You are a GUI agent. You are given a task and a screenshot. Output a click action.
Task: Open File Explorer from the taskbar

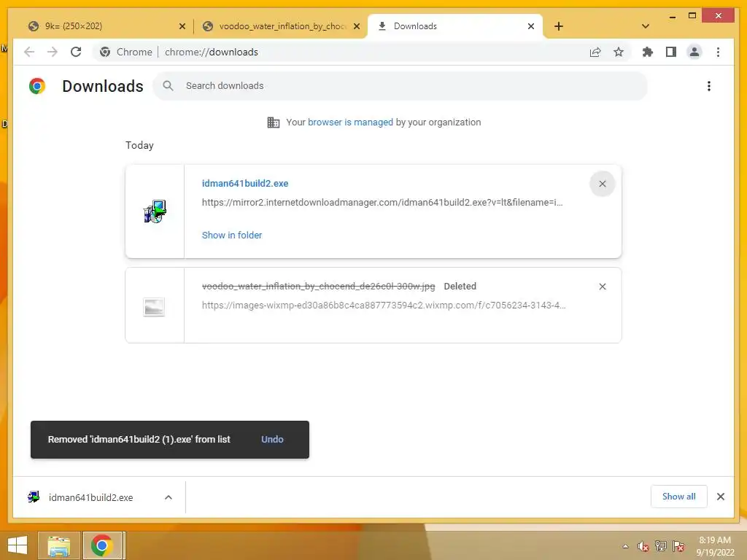coord(59,545)
